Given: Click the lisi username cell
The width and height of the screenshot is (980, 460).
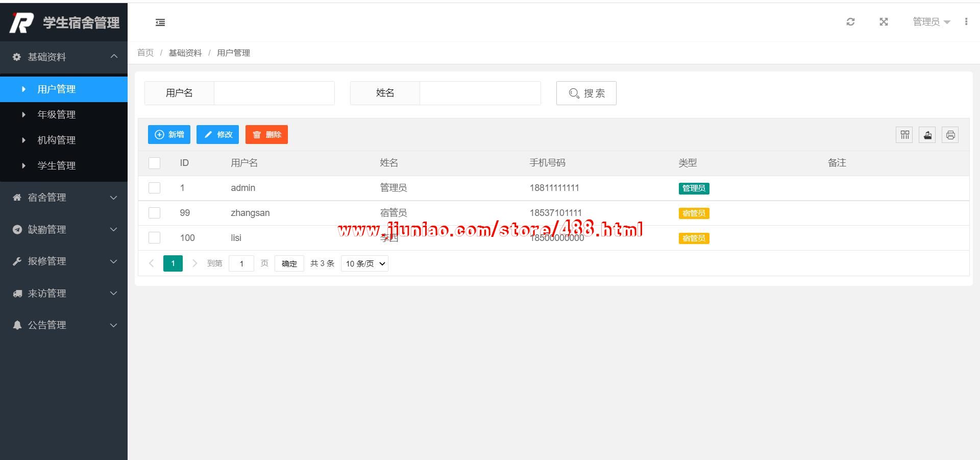Looking at the screenshot, I should point(236,238).
